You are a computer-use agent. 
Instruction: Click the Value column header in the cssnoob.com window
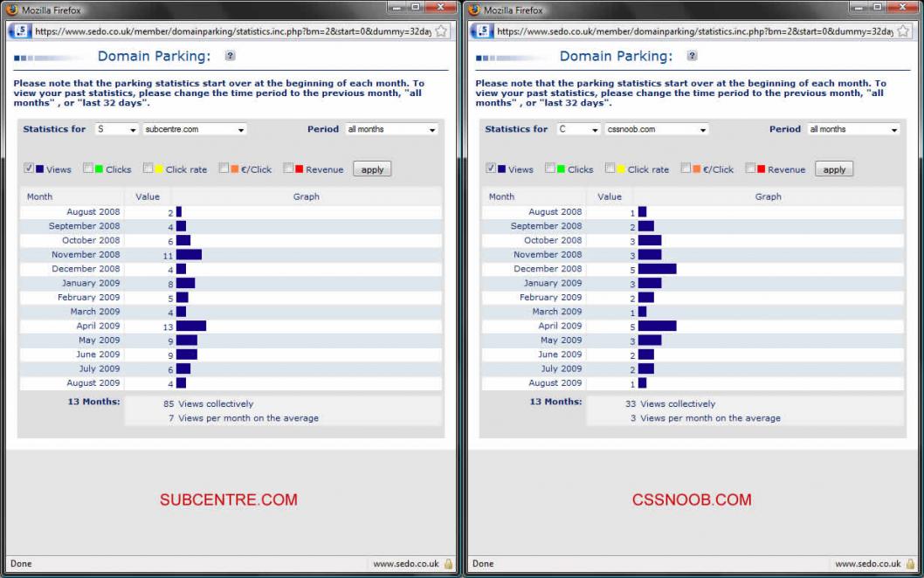(610, 196)
